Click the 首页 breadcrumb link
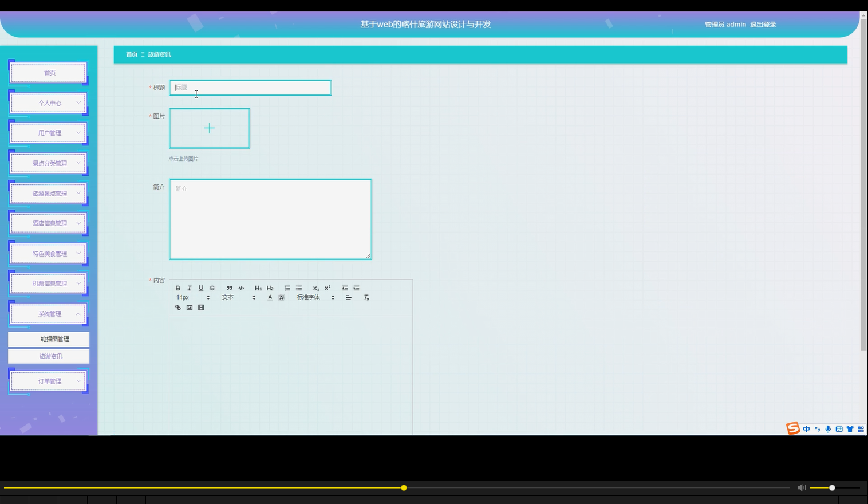868x504 pixels. [132, 54]
